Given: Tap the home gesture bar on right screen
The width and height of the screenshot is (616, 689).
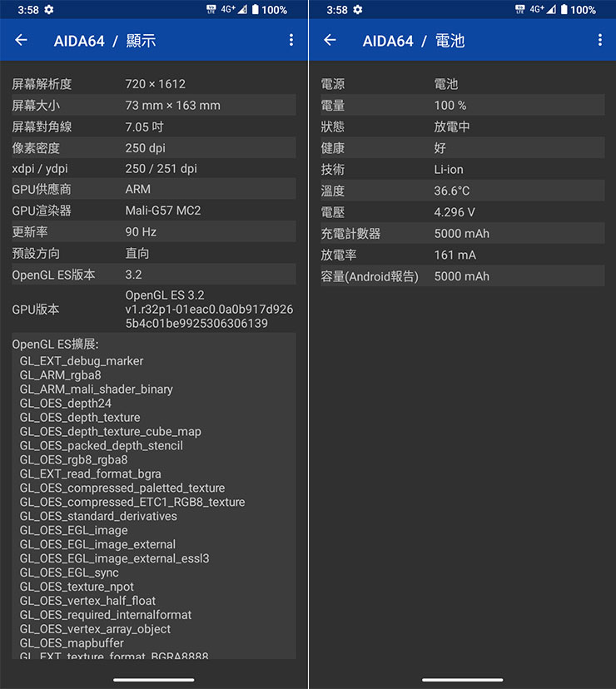Looking at the screenshot, I should click(462, 680).
